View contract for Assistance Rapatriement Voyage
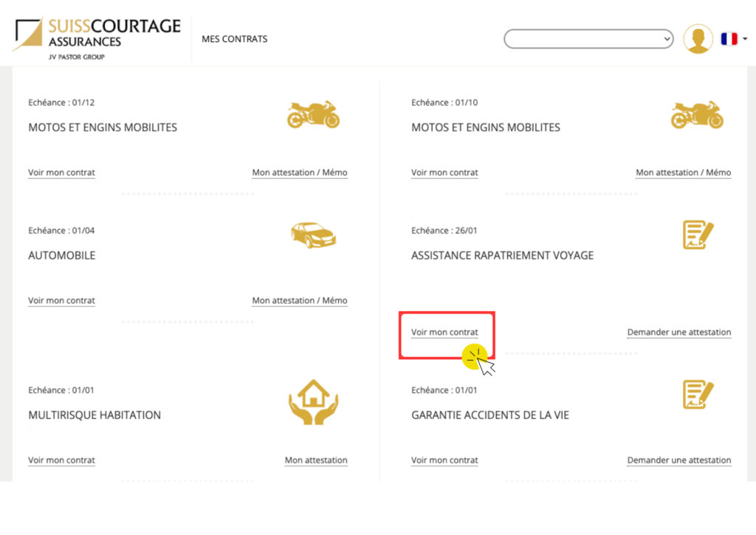The height and width of the screenshot is (535, 756). tap(444, 333)
